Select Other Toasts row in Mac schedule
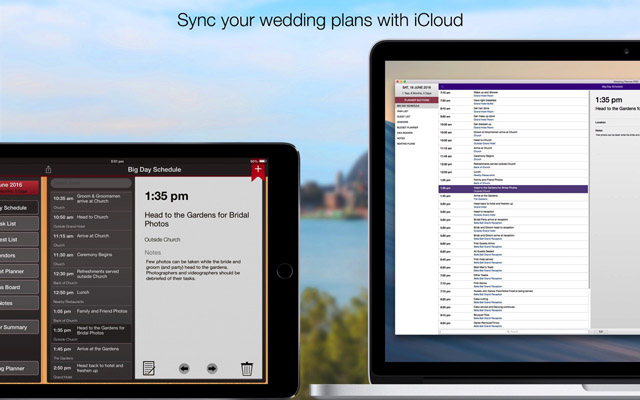 [x=513, y=276]
